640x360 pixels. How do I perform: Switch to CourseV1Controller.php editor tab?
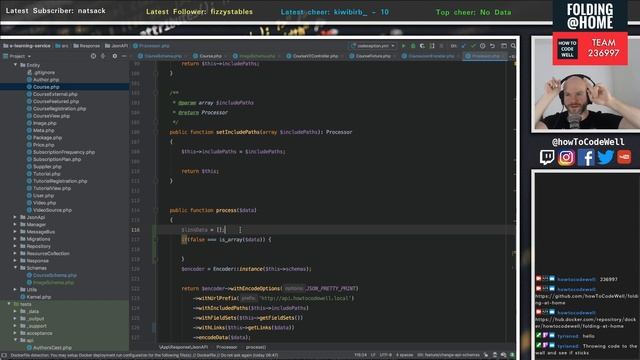tap(315, 56)
